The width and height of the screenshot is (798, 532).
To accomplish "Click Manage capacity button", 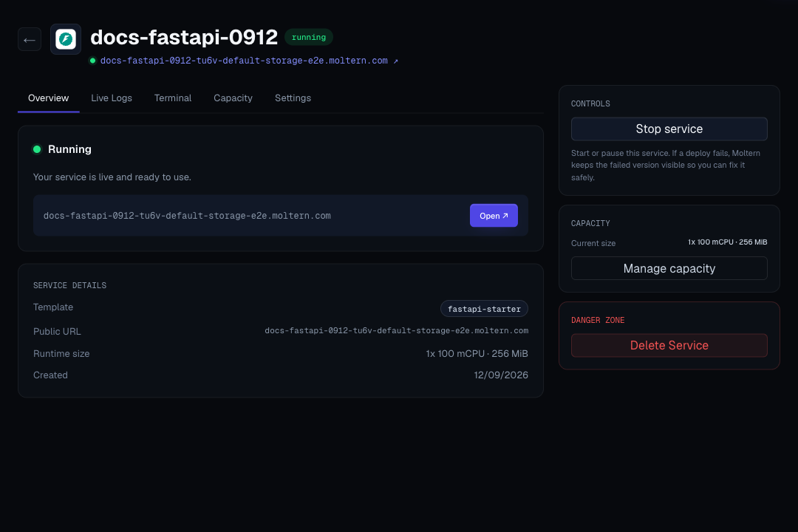I will coord(669,268).
